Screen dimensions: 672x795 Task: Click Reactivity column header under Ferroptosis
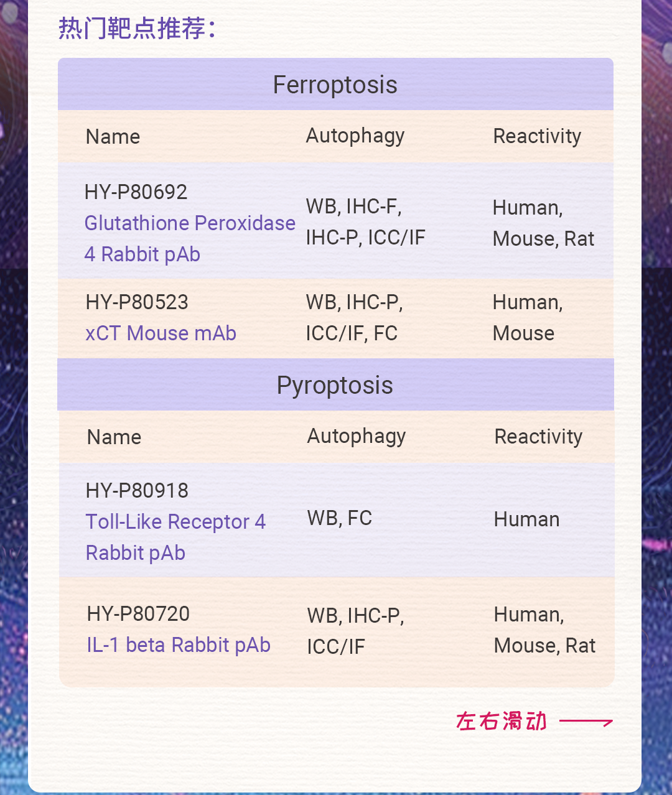pyautogui.click(x=537, y=136)
